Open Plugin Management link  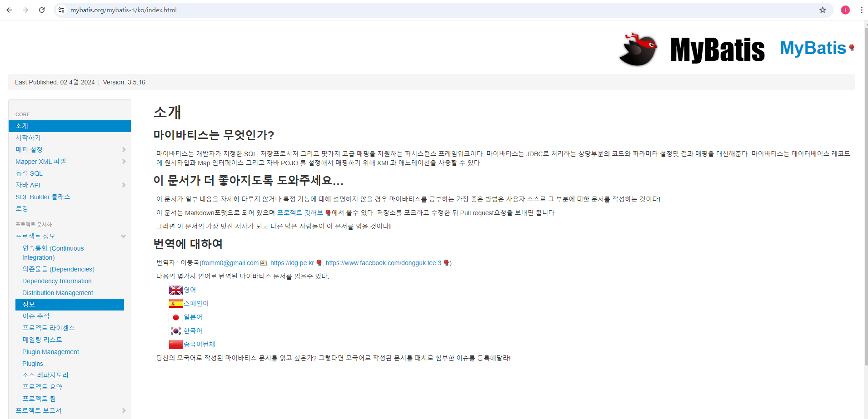pos(50,352)
